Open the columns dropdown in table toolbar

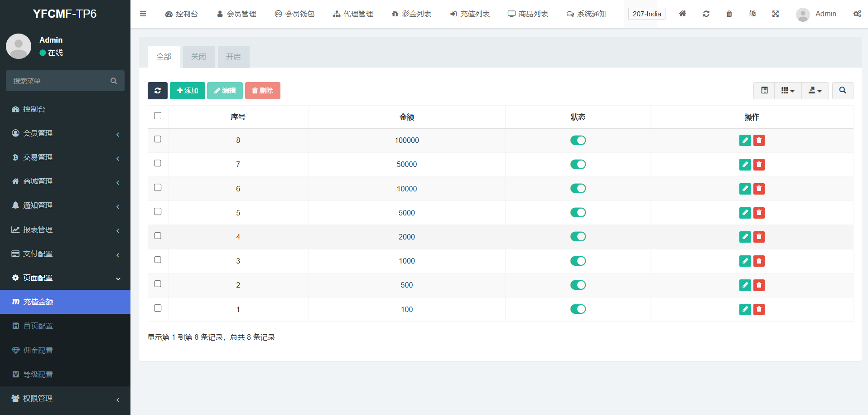788,91
